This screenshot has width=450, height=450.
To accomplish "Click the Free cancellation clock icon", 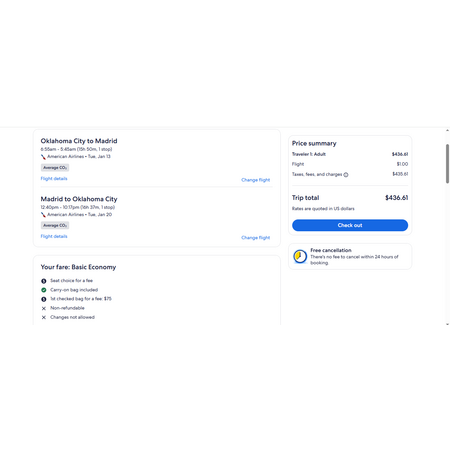I will coord(300,256).
